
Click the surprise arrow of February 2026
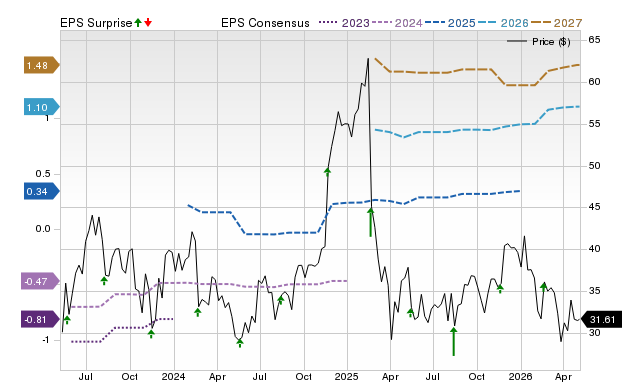(x=544, y=287)
